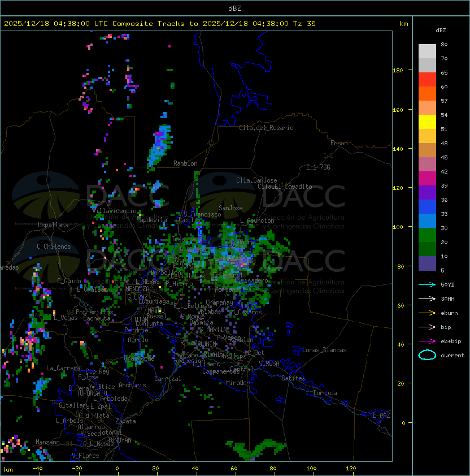This screenshot has height=476, width=470.
Task: Select the Encon label on map
Action: tap(339, 143)
